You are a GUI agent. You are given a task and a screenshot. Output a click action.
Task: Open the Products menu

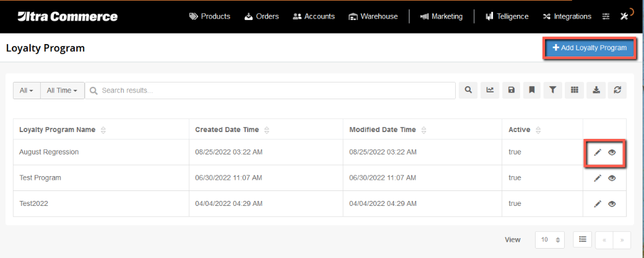[210, 17]
